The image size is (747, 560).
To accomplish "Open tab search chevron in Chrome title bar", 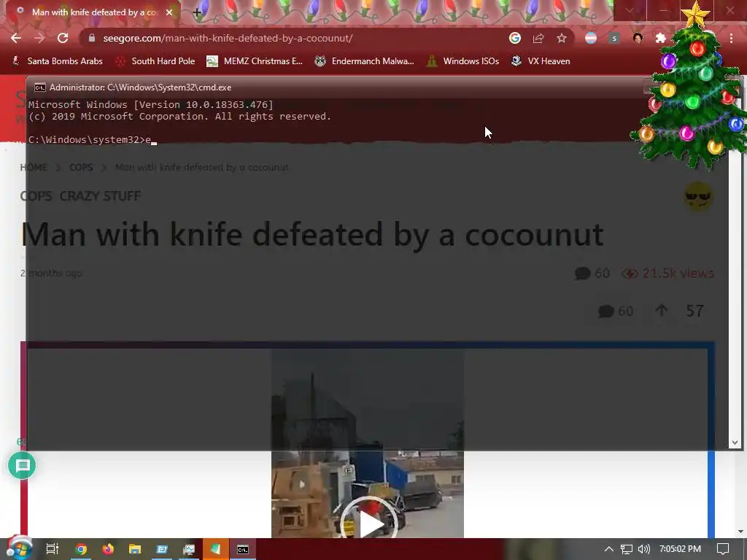I will pyautogui.click(x=630, y=10).
